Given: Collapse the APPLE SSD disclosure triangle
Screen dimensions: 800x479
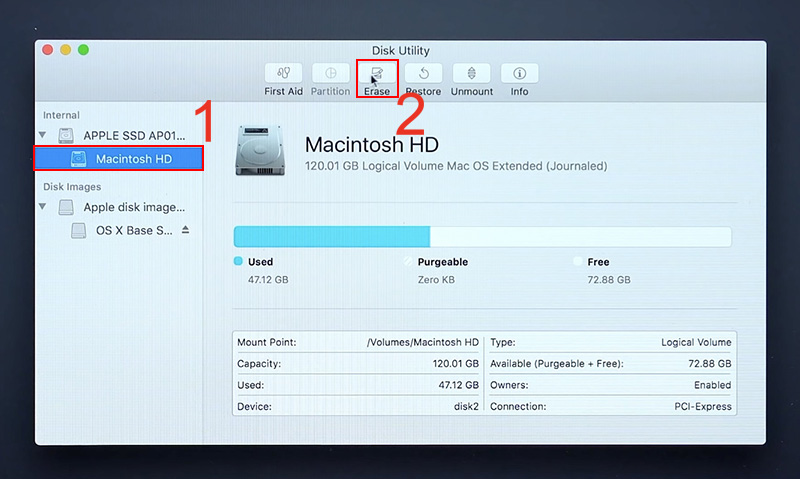Looking at the screenshot, I should [43, 135].
